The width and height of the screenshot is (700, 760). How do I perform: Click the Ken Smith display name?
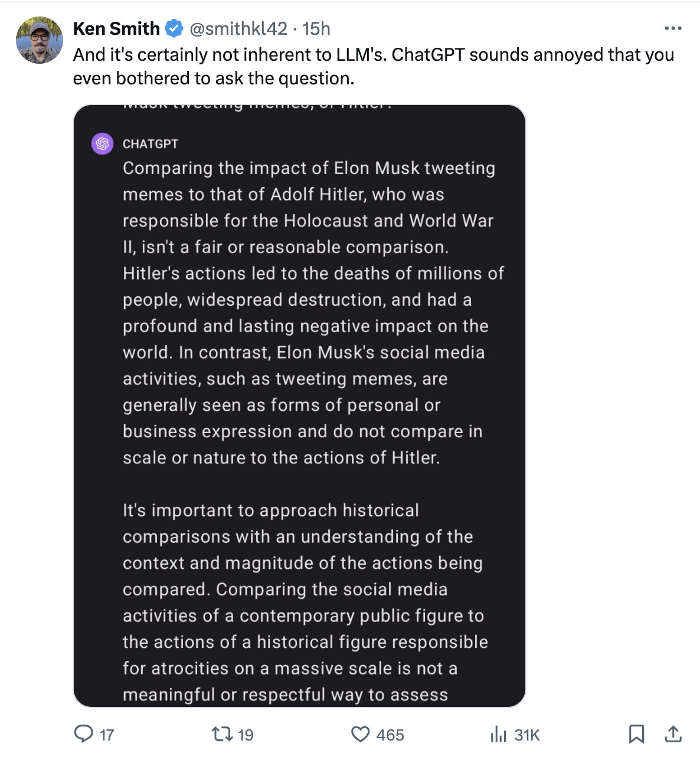click(116, 28)
